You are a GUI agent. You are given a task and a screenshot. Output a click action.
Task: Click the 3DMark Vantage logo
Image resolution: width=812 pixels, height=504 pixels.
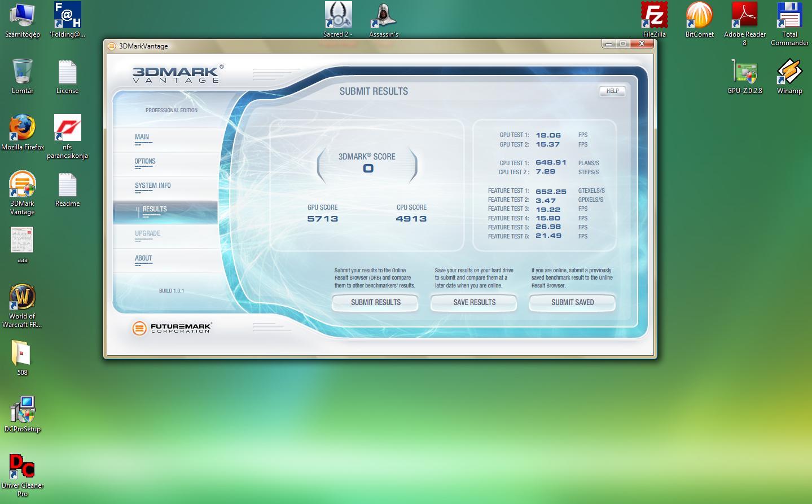178,74
